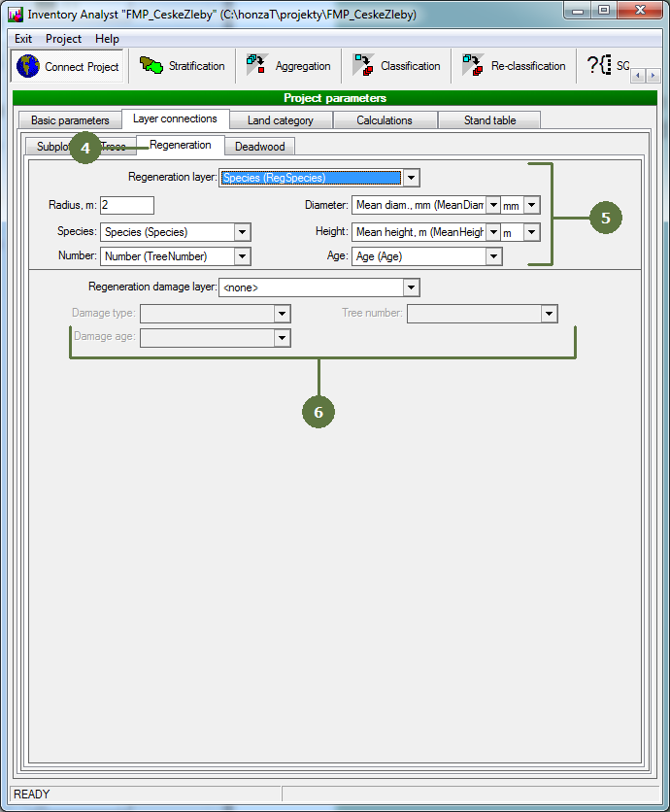670x812 pixels.
Task: Open the Project menu
Action: 64,39
